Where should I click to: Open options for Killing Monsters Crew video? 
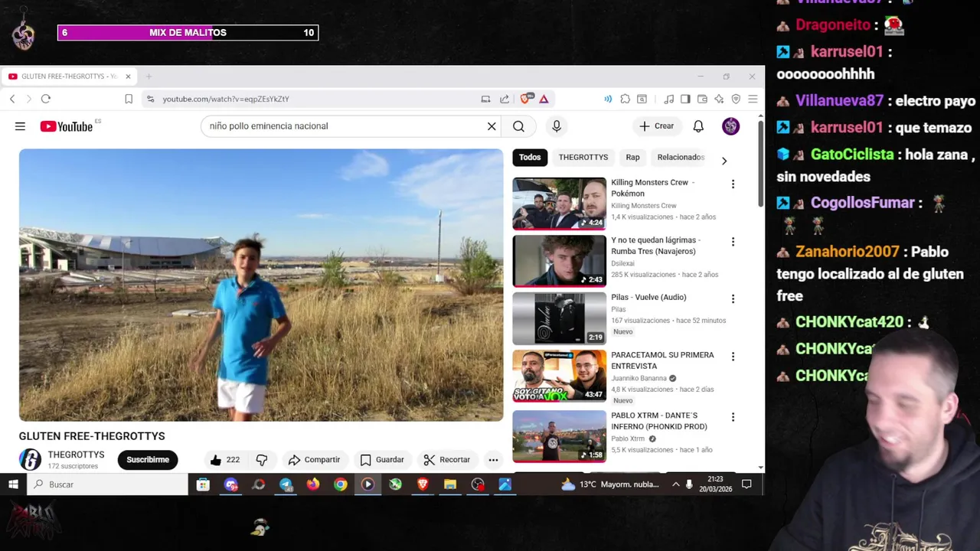tap(733, 184)
